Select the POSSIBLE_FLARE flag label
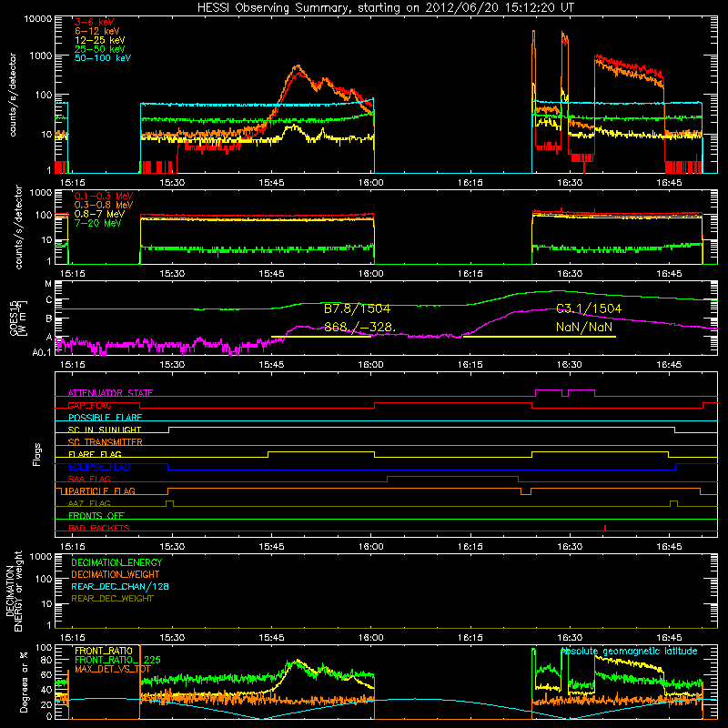This screenshot has width=728, height=728. 105,418
